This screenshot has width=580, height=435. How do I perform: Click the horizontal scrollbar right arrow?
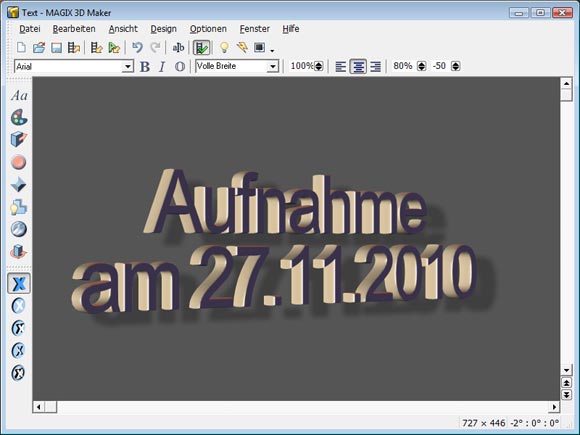[x=554, y=407]
